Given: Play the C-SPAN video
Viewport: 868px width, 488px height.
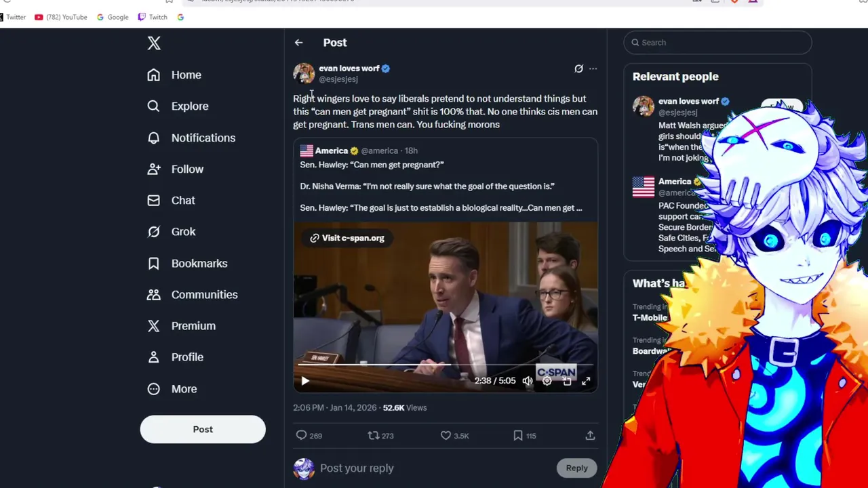Looking at the screenshot, I should click(x=305, y=381).
